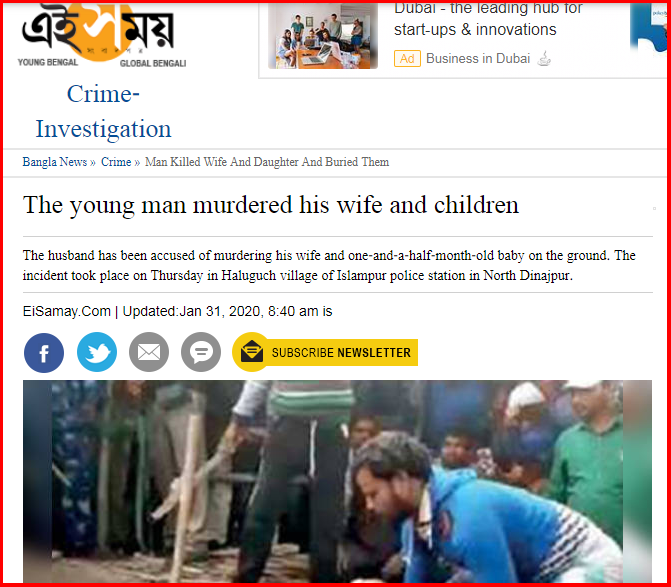
Task: Go to Bangla News breadcrumb
Action: pos(55,162)
